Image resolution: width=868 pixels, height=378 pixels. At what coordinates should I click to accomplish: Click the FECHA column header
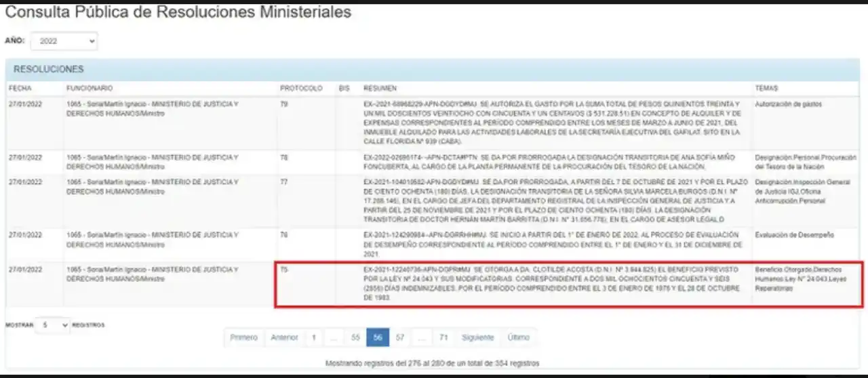20,89
